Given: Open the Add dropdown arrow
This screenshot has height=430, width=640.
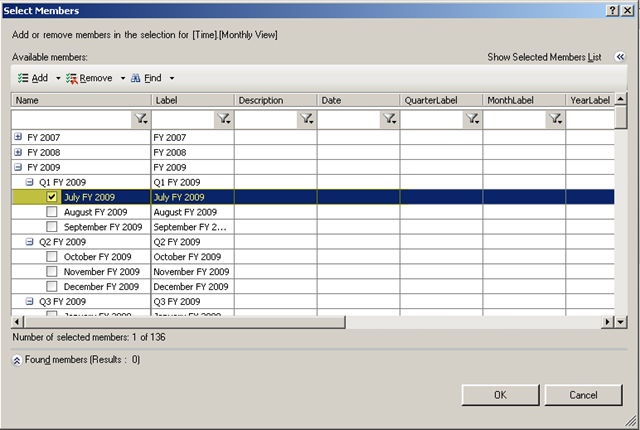Looking at the screenshot, I should (58, 78).
